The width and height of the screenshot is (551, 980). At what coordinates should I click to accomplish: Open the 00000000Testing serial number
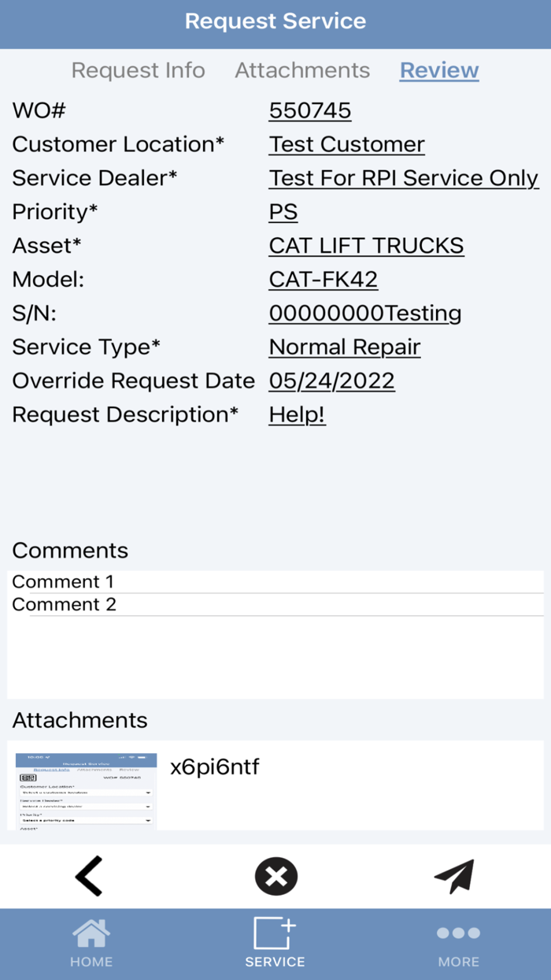coord(365,313)
